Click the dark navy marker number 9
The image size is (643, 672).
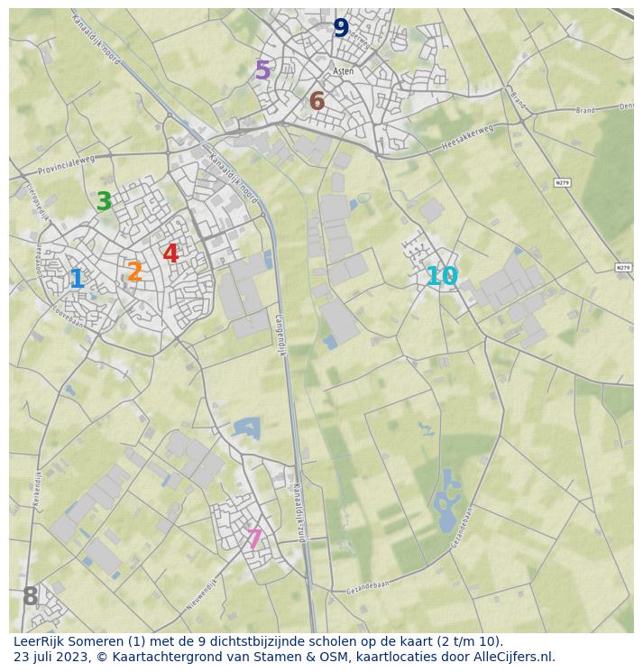click(x=341, y=28)
